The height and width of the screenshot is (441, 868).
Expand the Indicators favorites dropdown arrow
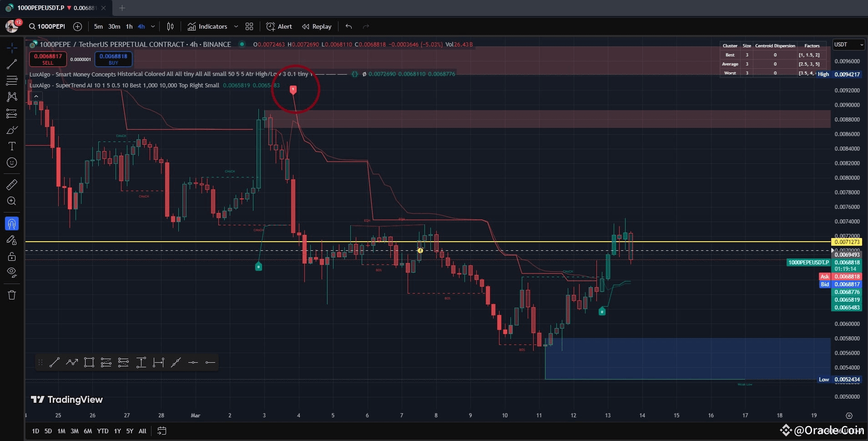point(236,26)
